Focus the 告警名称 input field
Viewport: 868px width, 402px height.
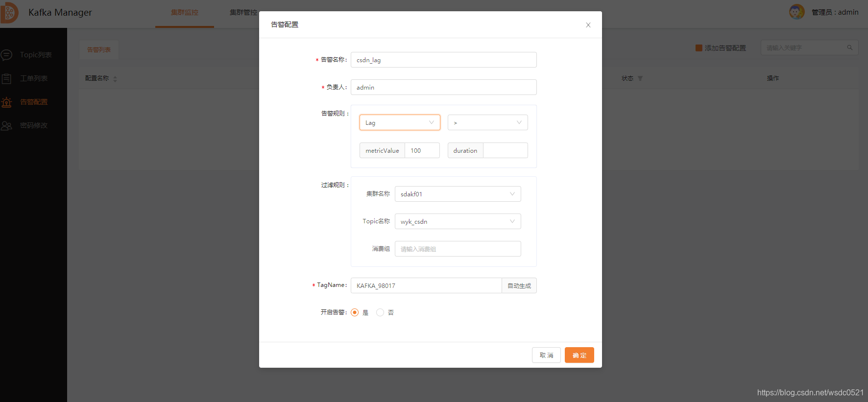tap(444, 60)
